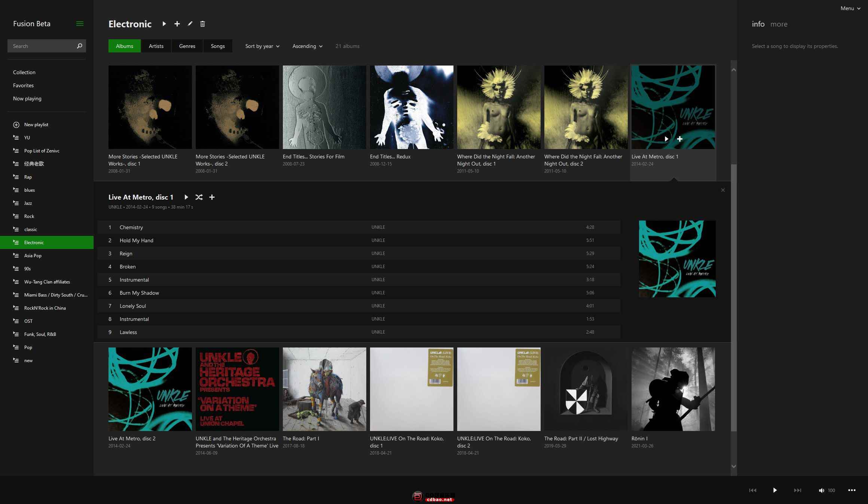Open the Sort by year dropdown
The height and width of the screenshot is (504, 868).
(x=262, y=46)
